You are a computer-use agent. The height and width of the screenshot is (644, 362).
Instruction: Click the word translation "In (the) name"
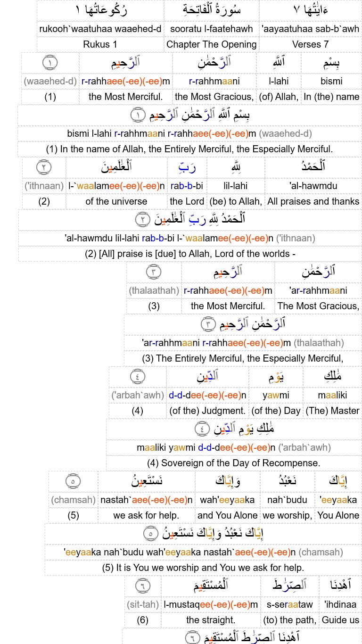point(331,97)
